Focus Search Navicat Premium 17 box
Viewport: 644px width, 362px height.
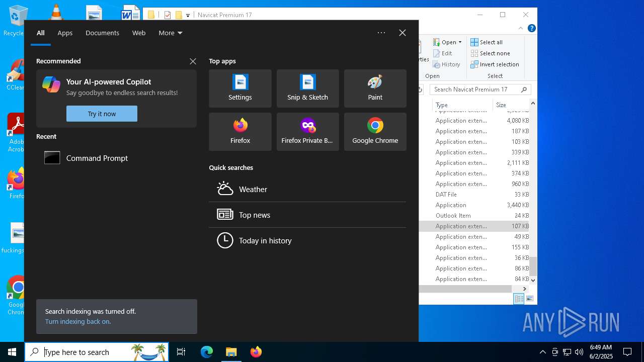click(x=480, y=89)
